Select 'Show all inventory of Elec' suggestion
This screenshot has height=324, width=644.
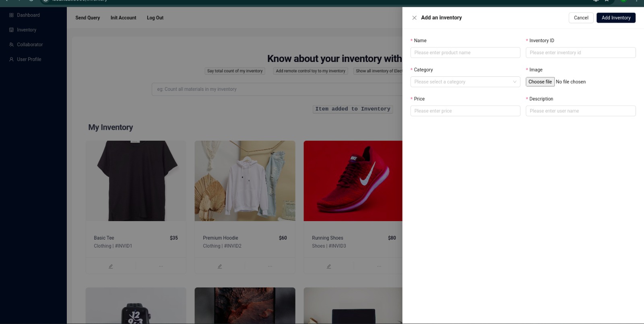378,71
